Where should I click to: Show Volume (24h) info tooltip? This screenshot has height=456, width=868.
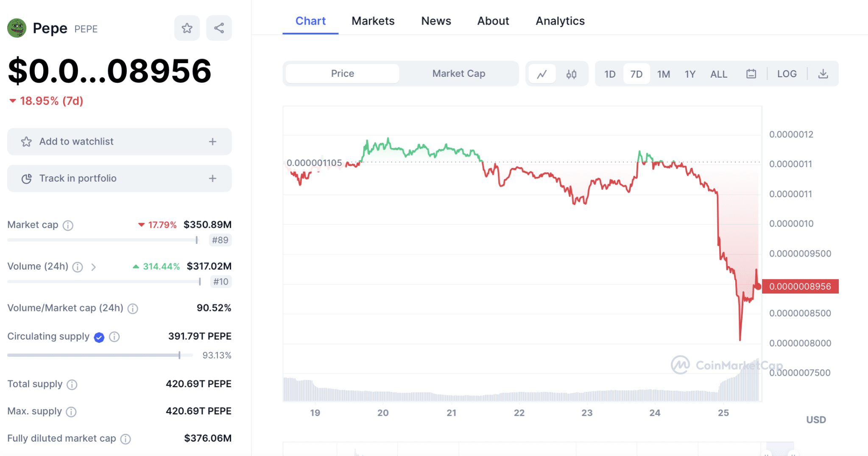click(78, 267)
